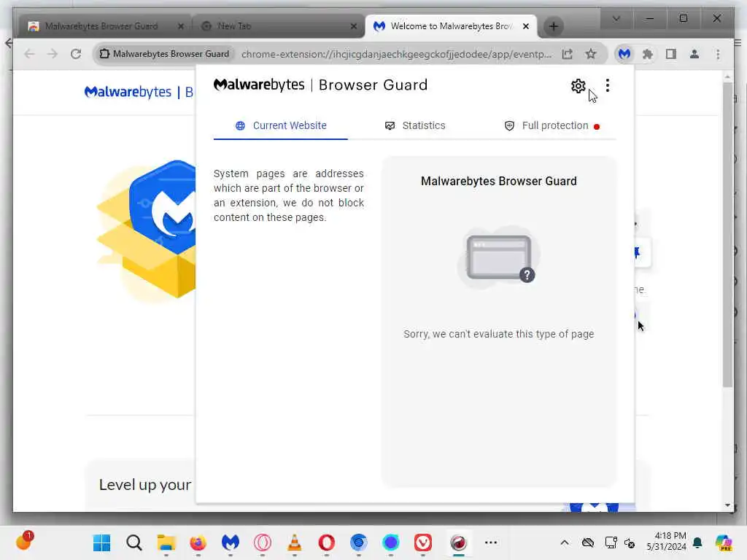The image size is (747, 560).
Task: Bookmark this page with the star icon
Action: point(591,54)
